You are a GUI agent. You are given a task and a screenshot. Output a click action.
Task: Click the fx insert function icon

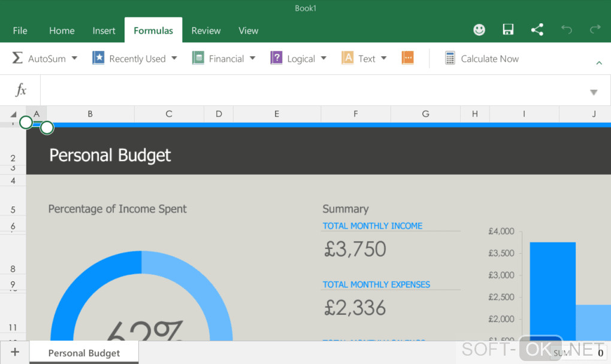click(x=20, y=90)
